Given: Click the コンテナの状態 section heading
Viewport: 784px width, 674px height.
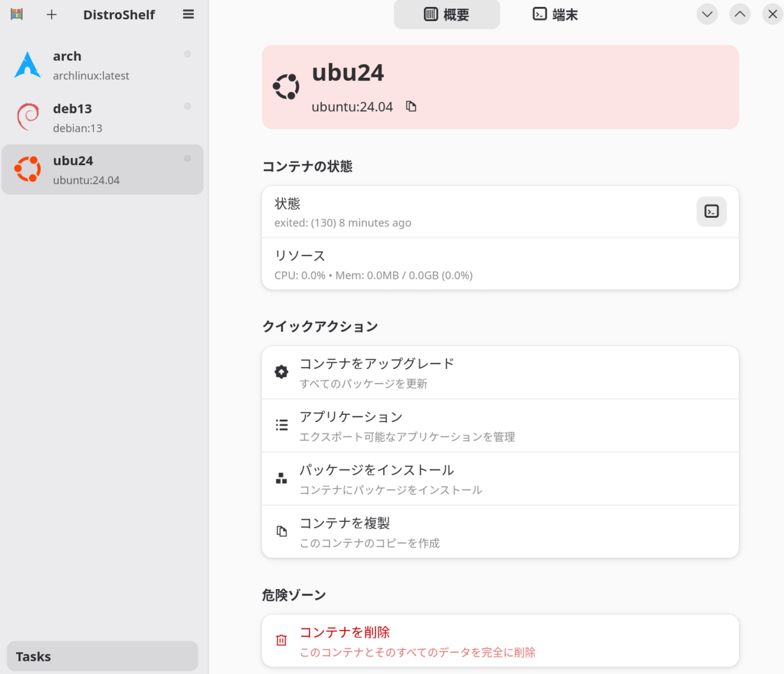Looking at the screenshot, I should (x=308, y=166).
